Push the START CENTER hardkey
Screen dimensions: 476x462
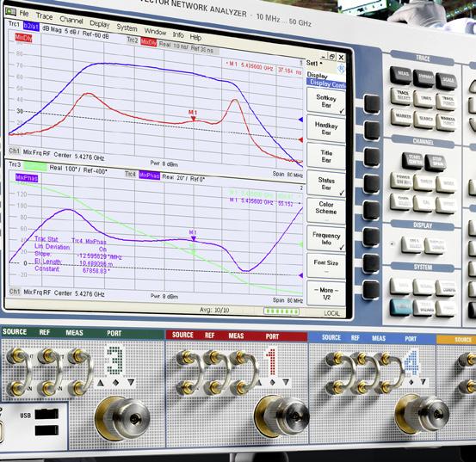point(413,160)
